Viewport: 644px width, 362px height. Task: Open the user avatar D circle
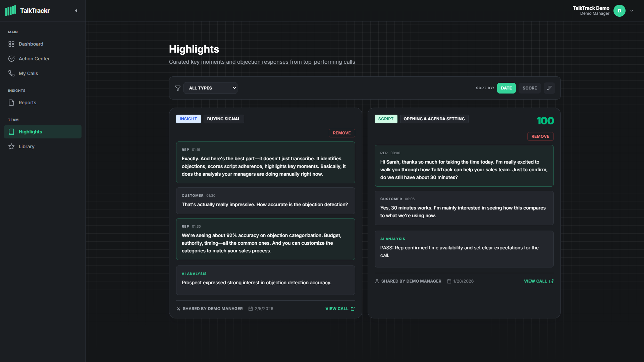(619, 11)
